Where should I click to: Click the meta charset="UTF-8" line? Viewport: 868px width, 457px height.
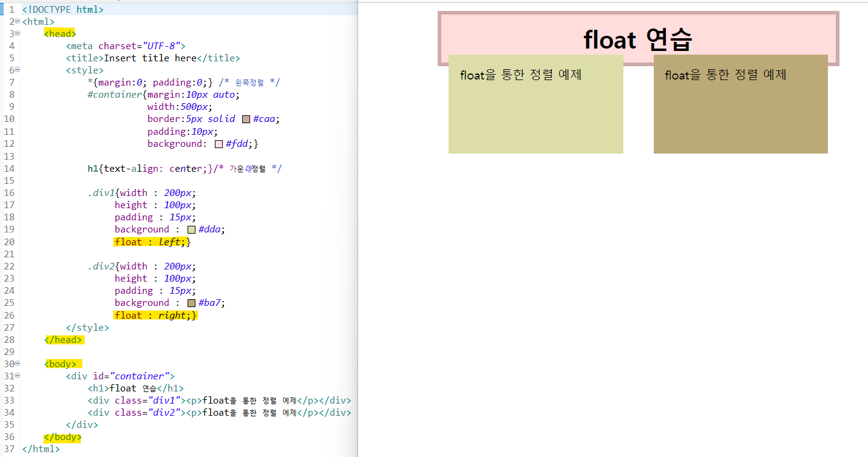coord(126,46)
